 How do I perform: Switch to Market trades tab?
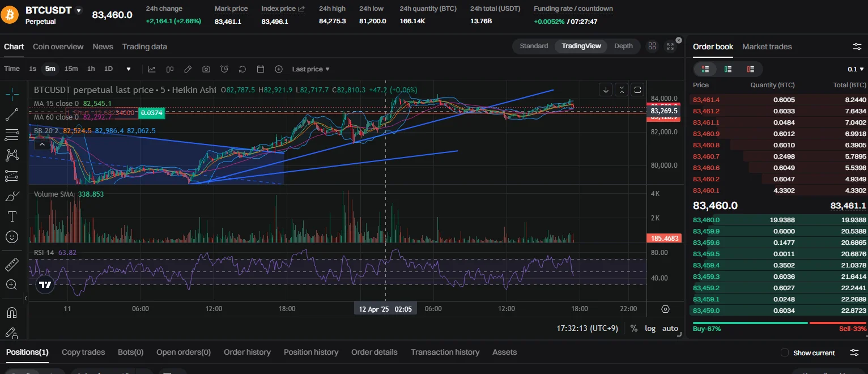click(767, 46)
